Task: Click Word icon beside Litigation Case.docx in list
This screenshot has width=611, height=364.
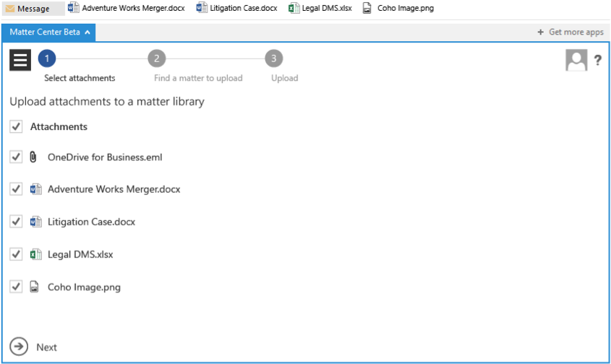Action: click(x=36, y=222)
